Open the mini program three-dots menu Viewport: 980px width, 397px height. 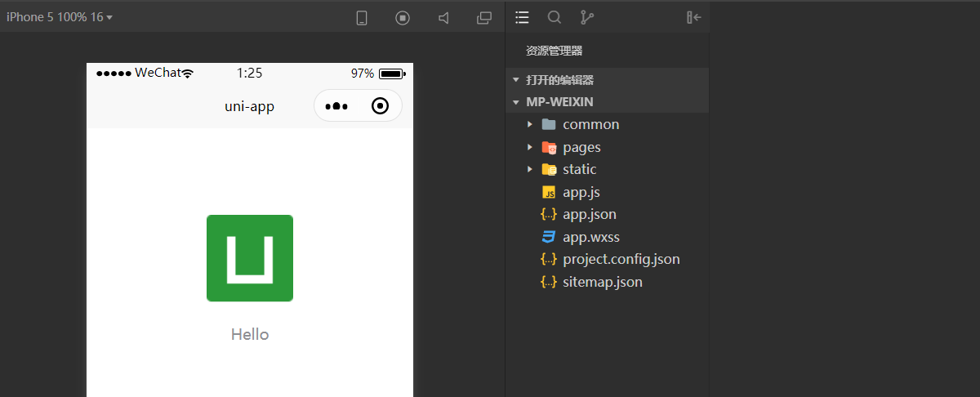[x=336, y=106]
